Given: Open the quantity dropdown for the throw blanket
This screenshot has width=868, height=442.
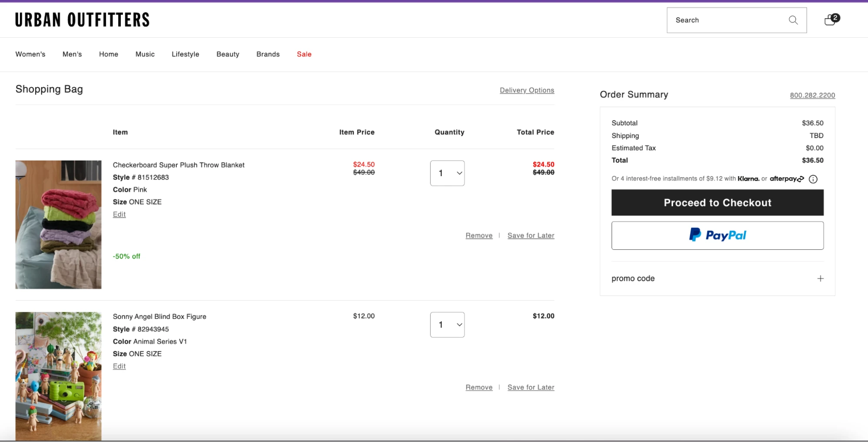Looking at the screenshot, I should [x=447, y=173].
